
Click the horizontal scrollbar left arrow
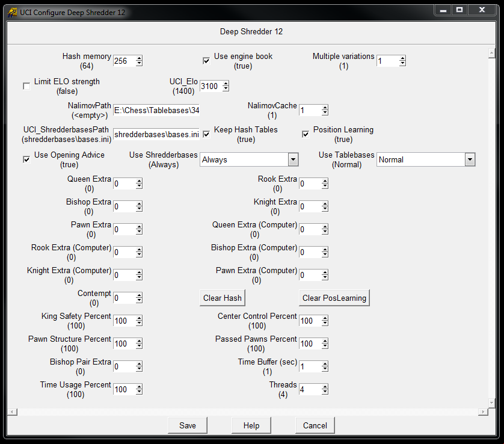pos(12,412)
